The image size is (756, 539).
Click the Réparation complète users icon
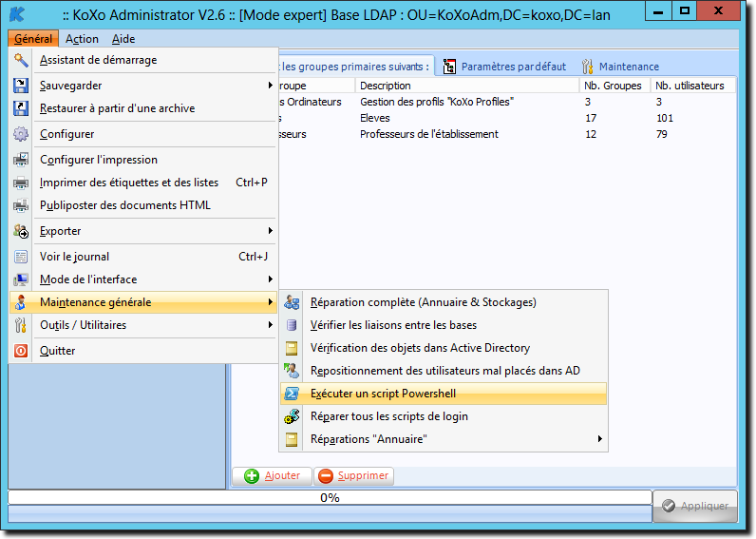point(292,302)
